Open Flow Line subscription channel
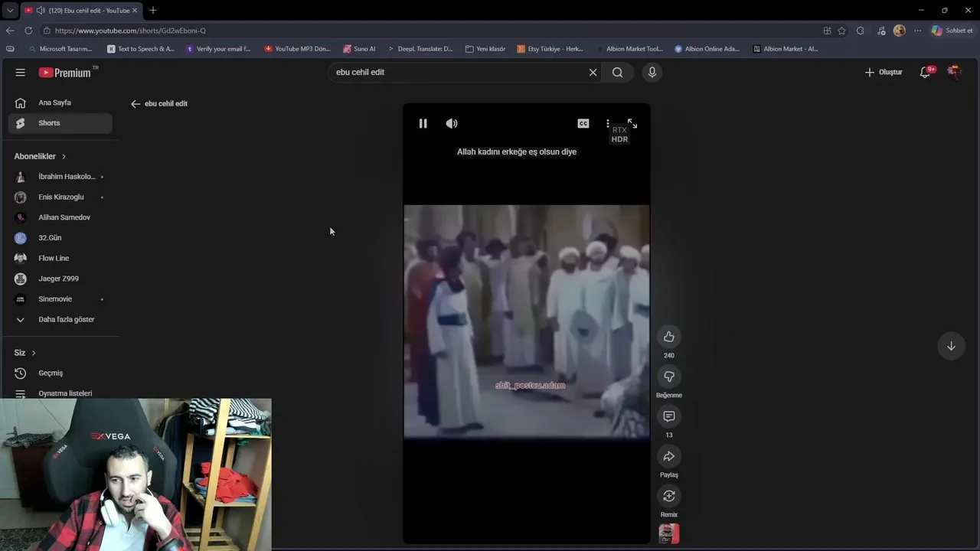This screenshot has height=551, width=980. point(60,258)
